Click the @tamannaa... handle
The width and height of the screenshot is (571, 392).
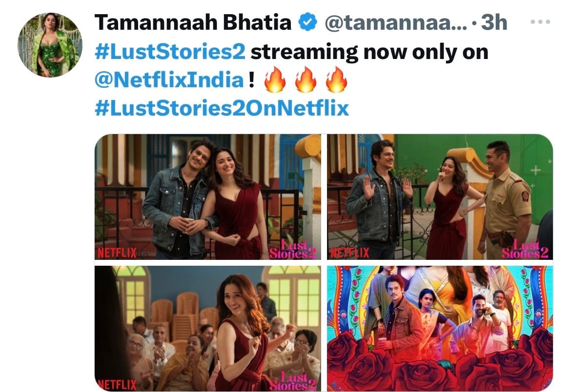tap(395, 22)
